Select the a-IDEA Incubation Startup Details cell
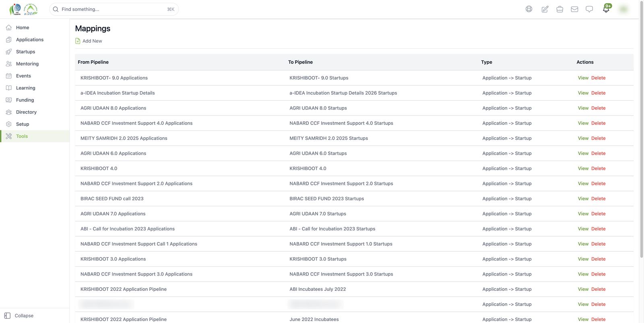The height and width of the screenshot is (323, 644). point(118,93)
